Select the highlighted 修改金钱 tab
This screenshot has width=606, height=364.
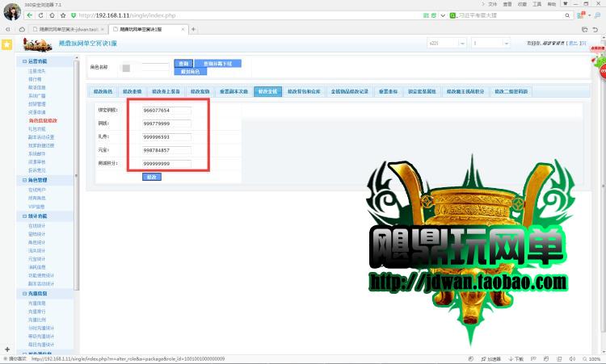pos(267,91)
